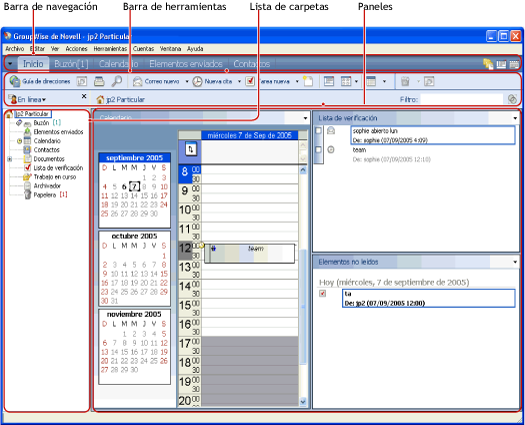The height and width of the screenshot is (425, 525).
Task: Check the box beside the team item
Action: (x=318, y=150)
